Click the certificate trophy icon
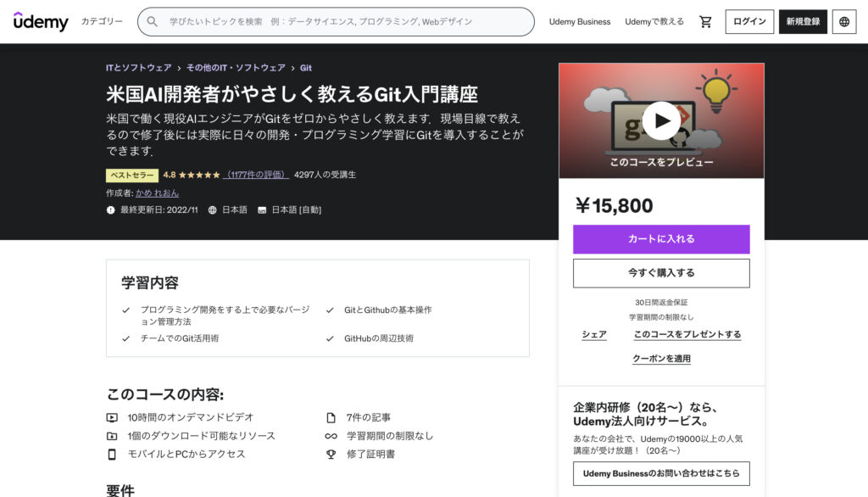Image resolution: width=868 pixels, height=497 pixels. click(x=331, y=455)
